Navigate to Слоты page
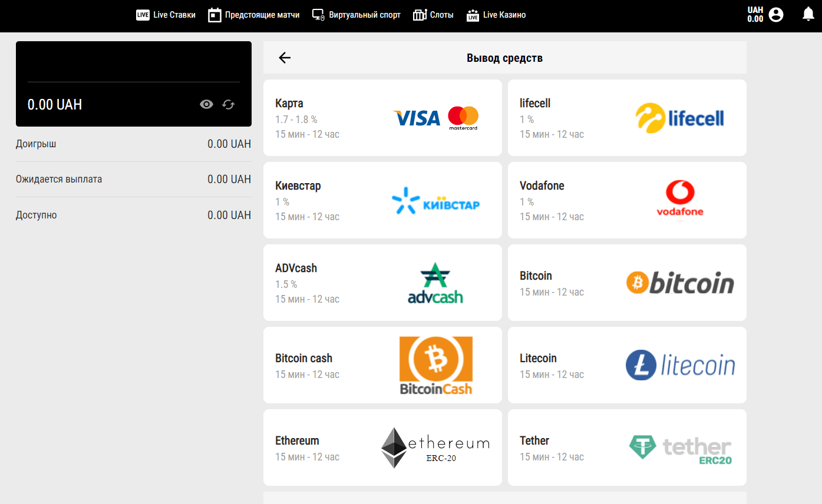Image resolution: width=822 pixels, height=504 pixels. click(x=433, y=15)
